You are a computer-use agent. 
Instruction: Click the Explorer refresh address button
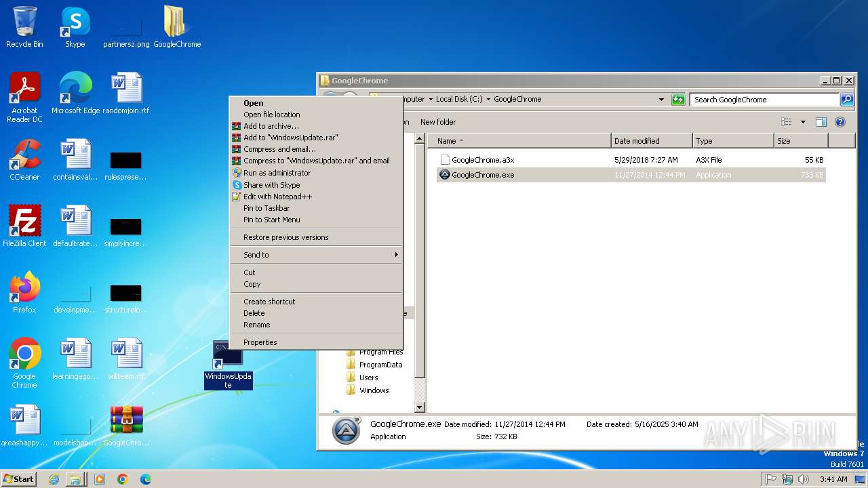click(678, 100)
